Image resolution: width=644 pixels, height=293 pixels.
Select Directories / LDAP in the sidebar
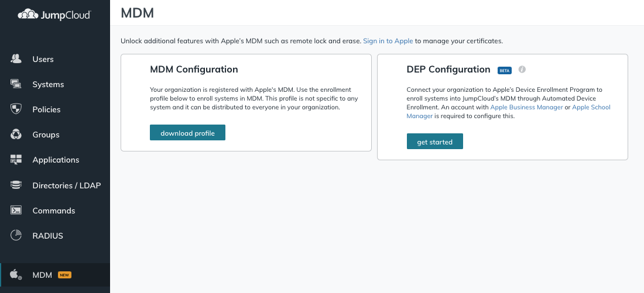(x=55, y=185)
